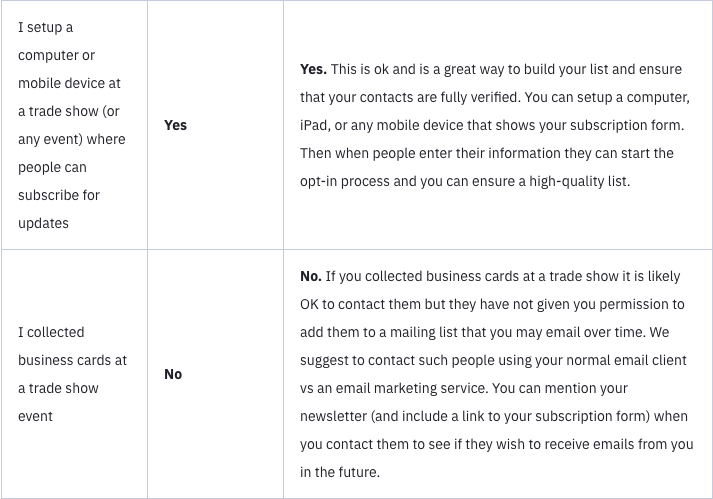Click the bold 'Yes.' at explanation start
The width and height of the screenshot is (713, 499).
[313, 69]
